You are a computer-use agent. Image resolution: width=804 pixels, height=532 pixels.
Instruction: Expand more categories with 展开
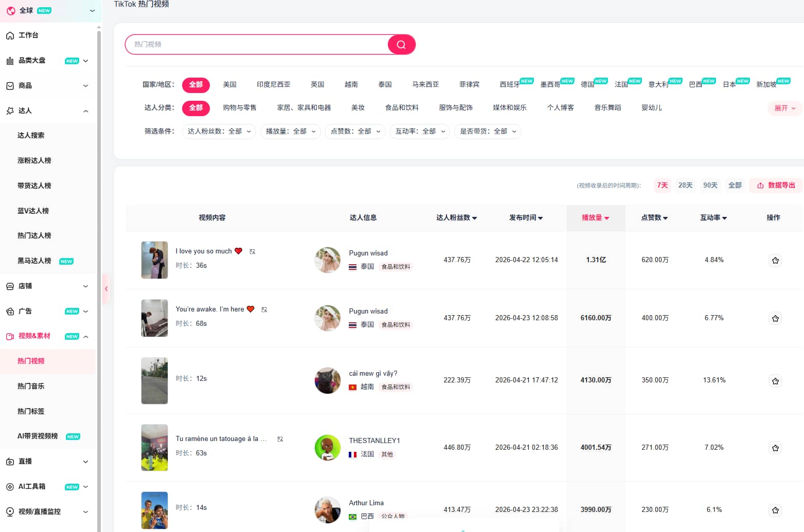point(785,108)
